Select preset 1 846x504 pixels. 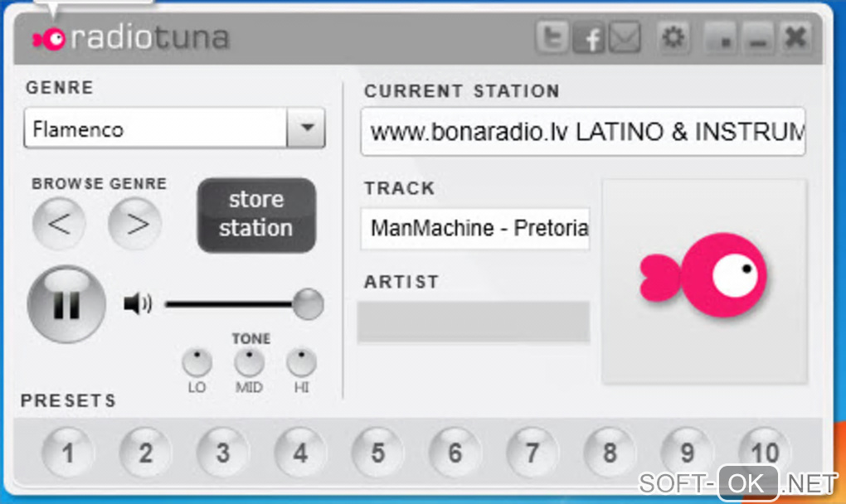coord(68,453)
